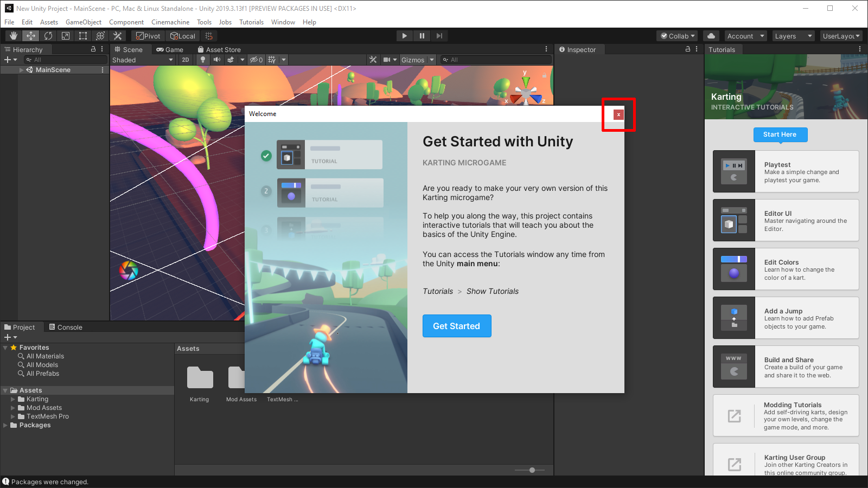Switch to the Game tab
Image resolution: width=868 pixels, height=488 pixels.
point(170,49)
